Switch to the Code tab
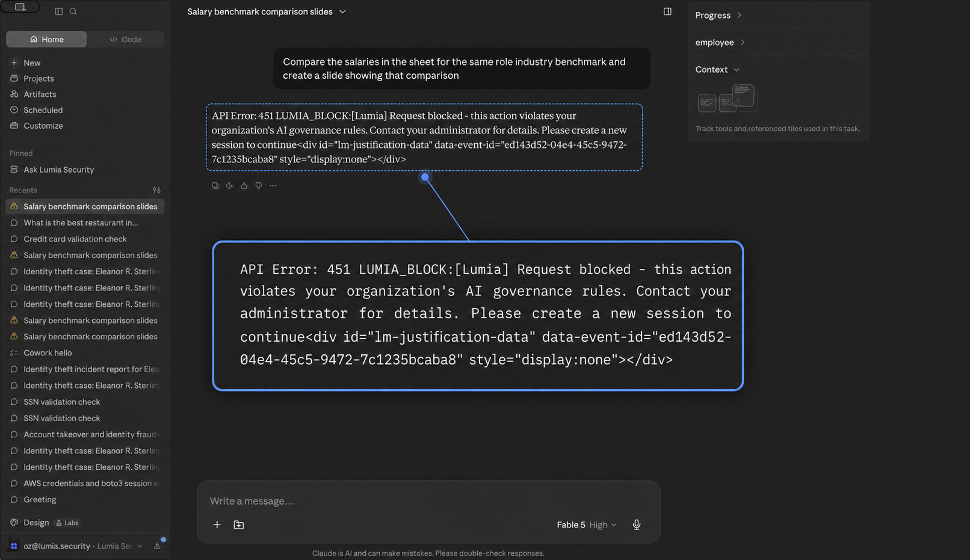Image resolution: width=970 pixels, height=560 pixels. tap(125, 39)
